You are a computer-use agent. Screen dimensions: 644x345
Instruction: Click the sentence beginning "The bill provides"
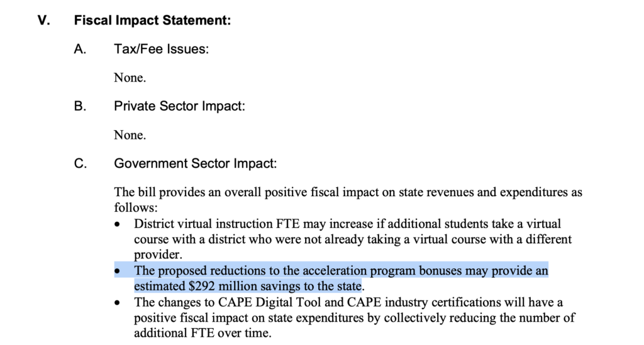(348, 193)
